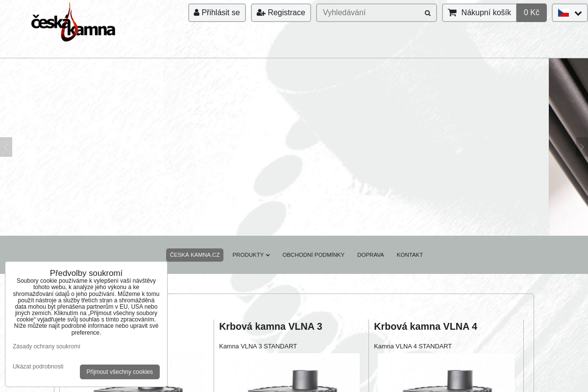Image resolution: width=588 pixels, height=392 pixels.
Task: Click the 0 Kč cart total
Action: pos(532,13)
